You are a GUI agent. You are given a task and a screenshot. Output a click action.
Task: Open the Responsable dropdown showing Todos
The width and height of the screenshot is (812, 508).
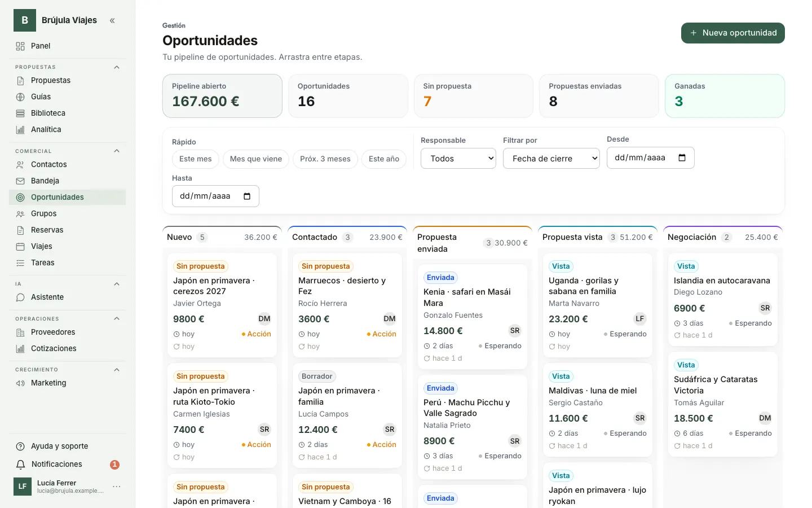click(458, 159)
